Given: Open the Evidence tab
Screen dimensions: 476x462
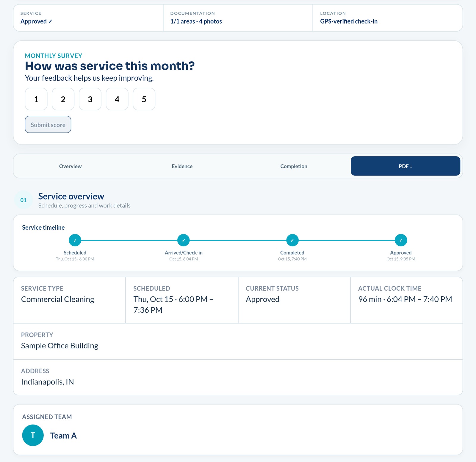Looking at the screenshot, I should point(182,166).
